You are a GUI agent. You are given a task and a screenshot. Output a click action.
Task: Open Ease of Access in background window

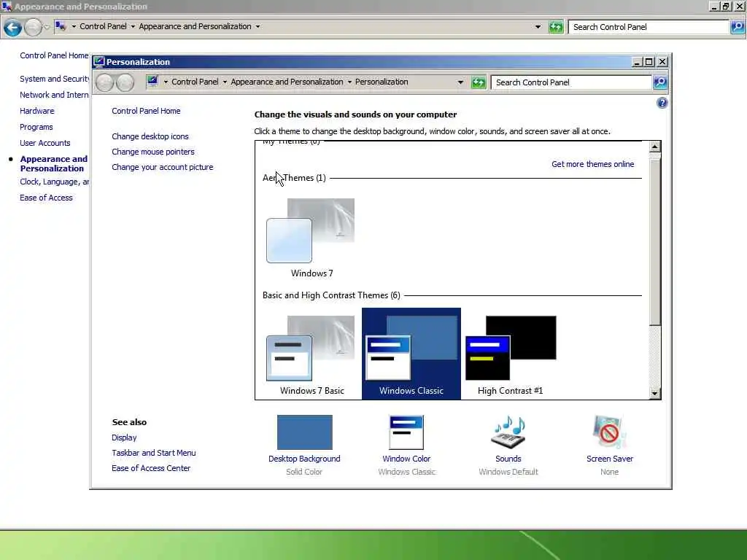pos(46,198)
